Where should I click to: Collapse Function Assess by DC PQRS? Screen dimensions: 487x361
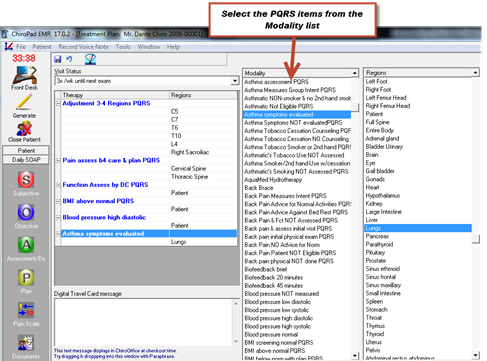[58, 185]
